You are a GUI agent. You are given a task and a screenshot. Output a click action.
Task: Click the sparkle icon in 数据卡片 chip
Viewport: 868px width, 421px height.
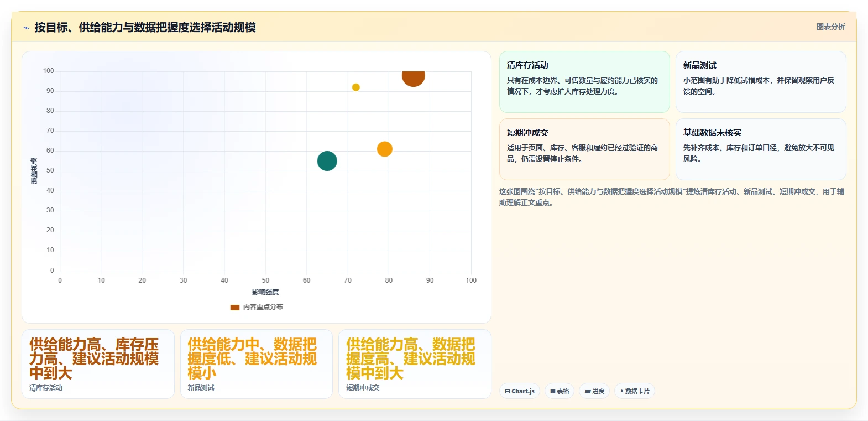point(622,391)
